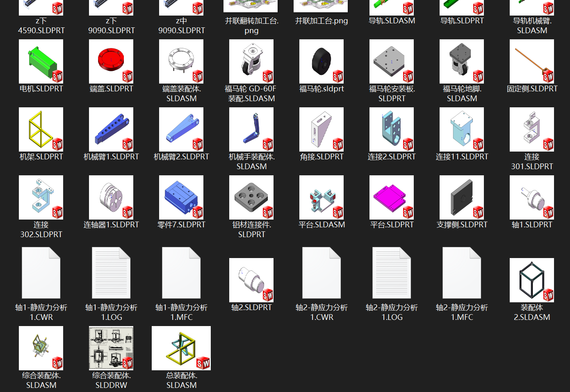Select the 固定侧.SLDPRT file icon
Screen dimensions: 570x392
point(532,61)
